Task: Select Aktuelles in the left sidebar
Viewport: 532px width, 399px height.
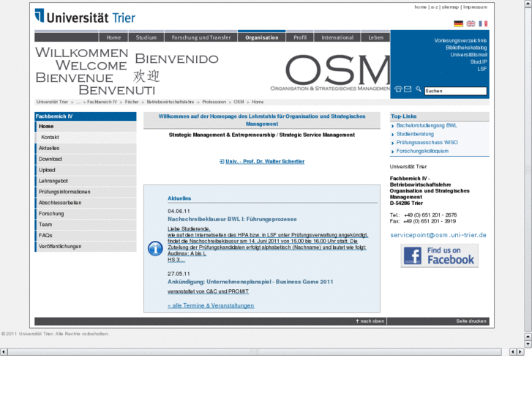Action: pyautogui.click(x=86, y=148)
